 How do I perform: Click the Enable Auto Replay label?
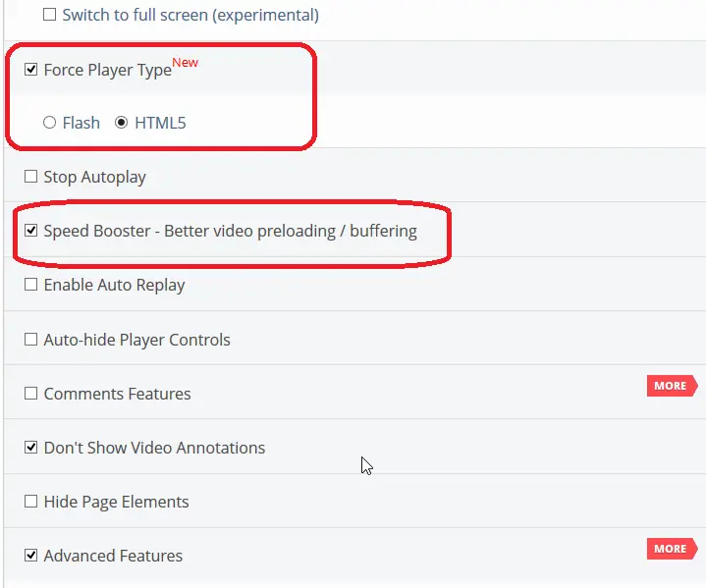tap(114, 286)
